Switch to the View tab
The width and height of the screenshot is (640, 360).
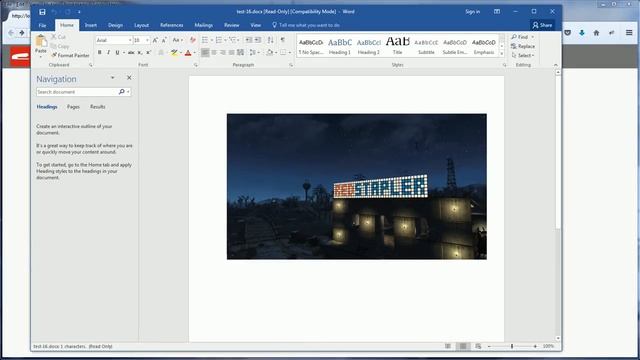point(256,25)
